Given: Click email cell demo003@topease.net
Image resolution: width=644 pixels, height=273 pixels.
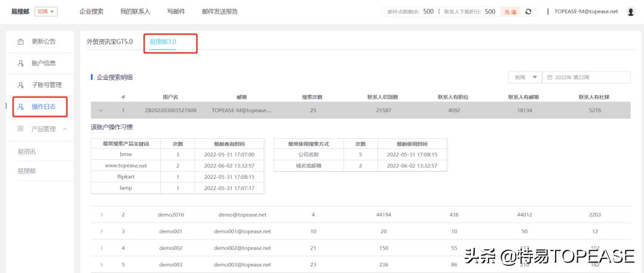Looking at the screenshot, I should coord(242,265).
